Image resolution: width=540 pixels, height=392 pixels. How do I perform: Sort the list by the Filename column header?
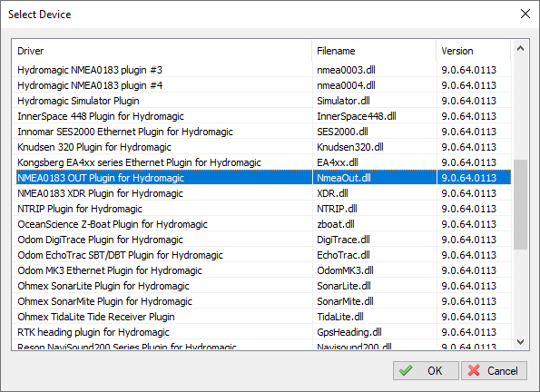pos(374,51)
